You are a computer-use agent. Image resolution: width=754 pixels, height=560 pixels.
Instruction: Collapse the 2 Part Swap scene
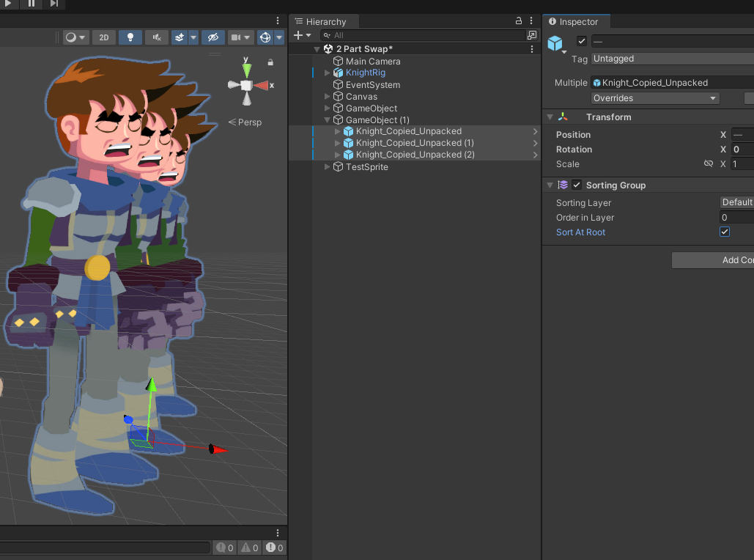pos(317,49)
